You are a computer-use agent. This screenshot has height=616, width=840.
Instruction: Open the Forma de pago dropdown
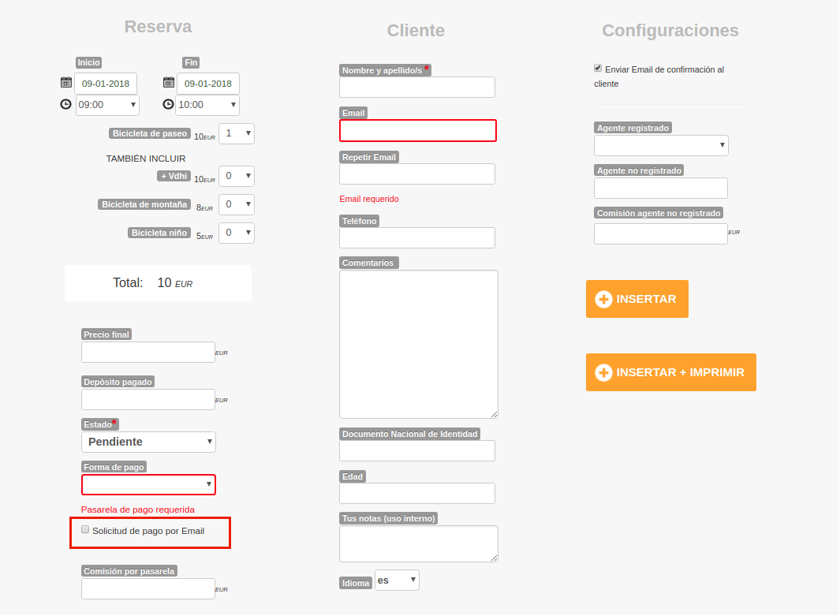[x=148, y=484]
